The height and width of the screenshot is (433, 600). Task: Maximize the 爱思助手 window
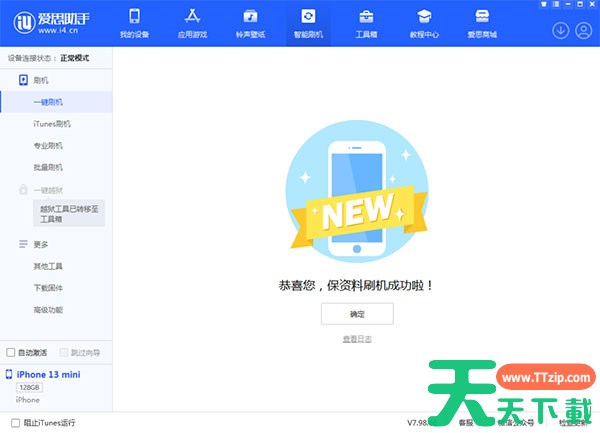coord(580,4)
